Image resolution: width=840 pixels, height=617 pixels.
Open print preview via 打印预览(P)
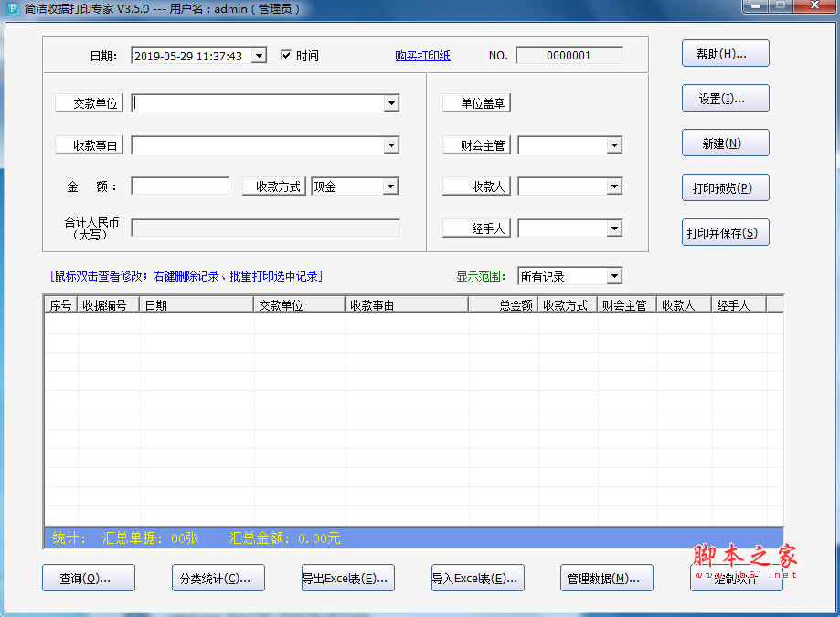(x=725, y=187)
